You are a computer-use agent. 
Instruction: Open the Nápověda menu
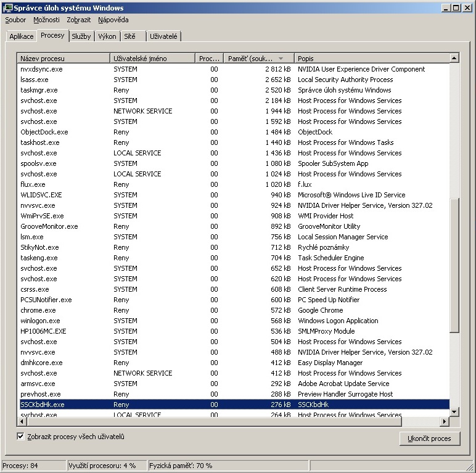[x=113, y=20]
